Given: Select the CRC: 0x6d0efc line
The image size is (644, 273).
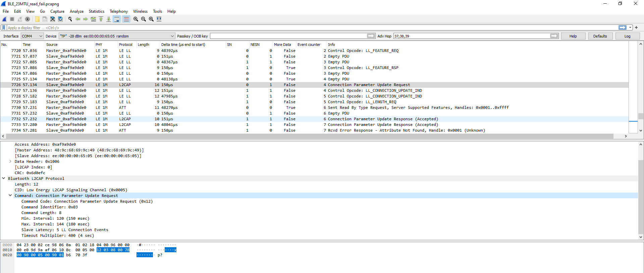Looking at the screenshot, I should click(x=30, y=173).
